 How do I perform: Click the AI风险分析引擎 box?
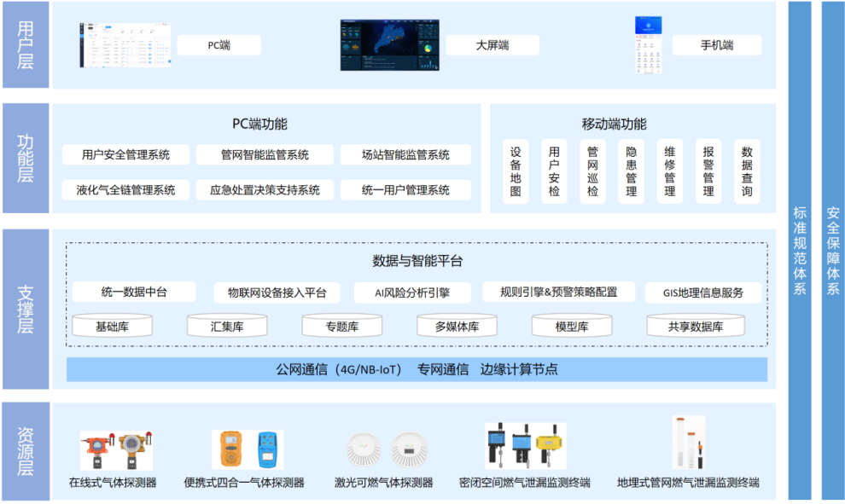click(x=411, y=293)
